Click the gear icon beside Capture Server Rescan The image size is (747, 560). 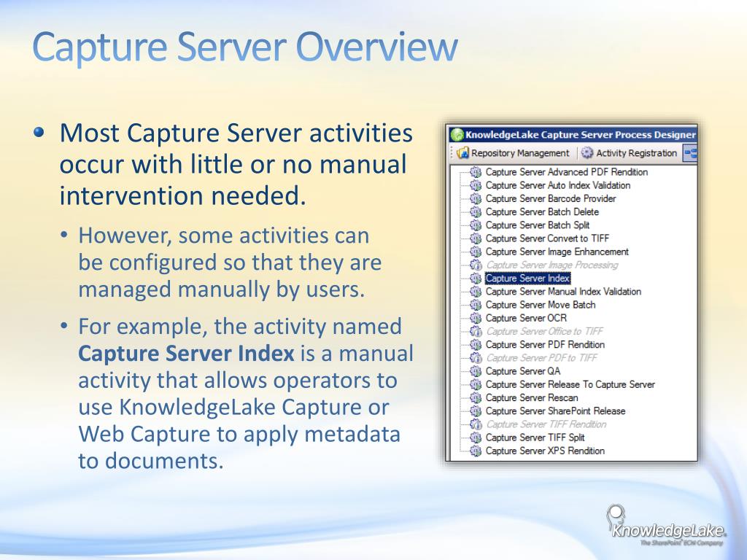click(476, 398)
